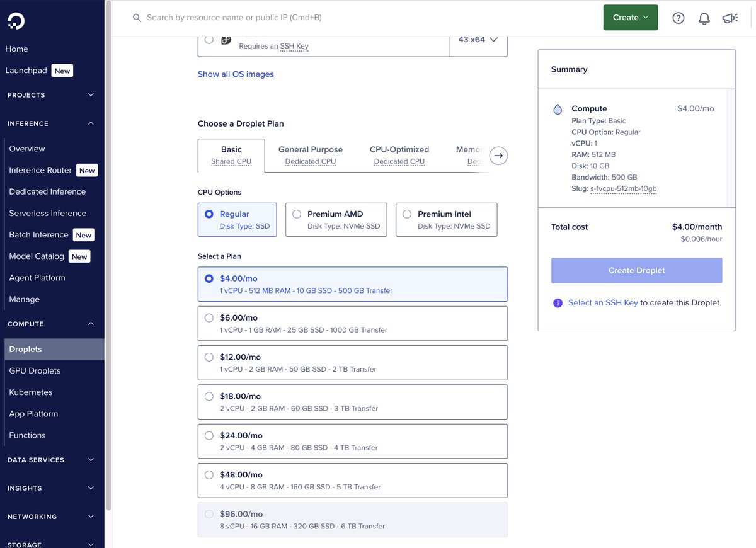Click the search magnifier icon
The height and width of the screenshot is (548, 756).
pos(137,18)
